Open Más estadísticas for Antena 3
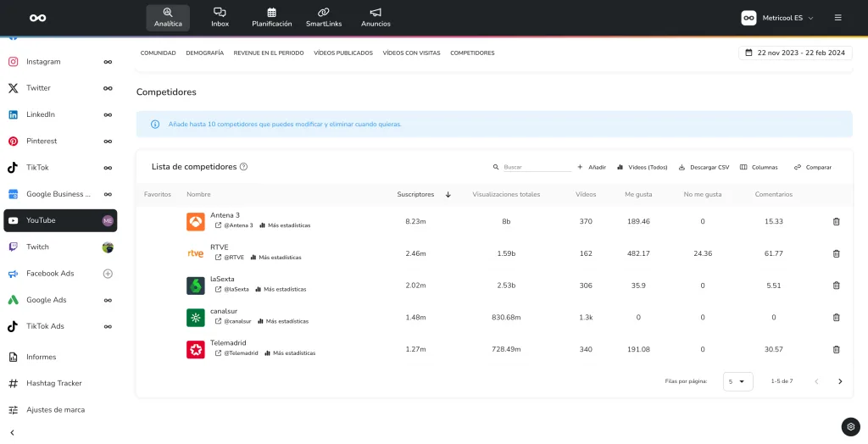 tap(285, 225)
